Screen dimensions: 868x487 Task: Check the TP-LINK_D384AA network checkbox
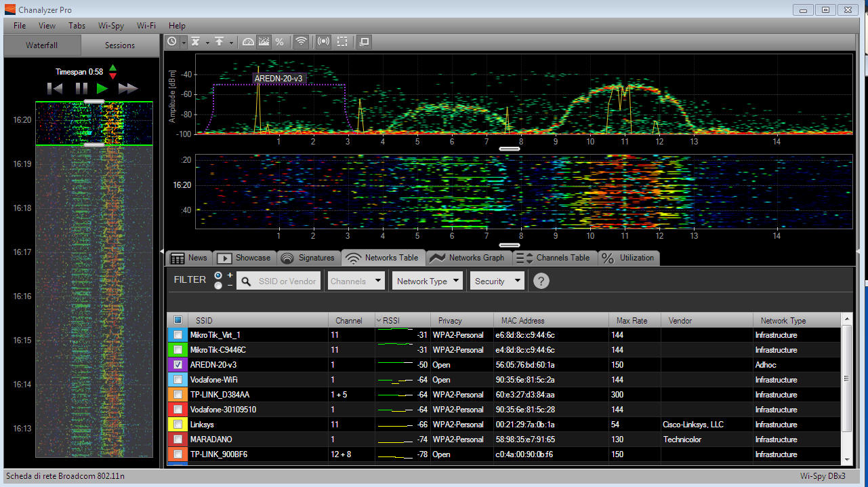coord(178,395)
